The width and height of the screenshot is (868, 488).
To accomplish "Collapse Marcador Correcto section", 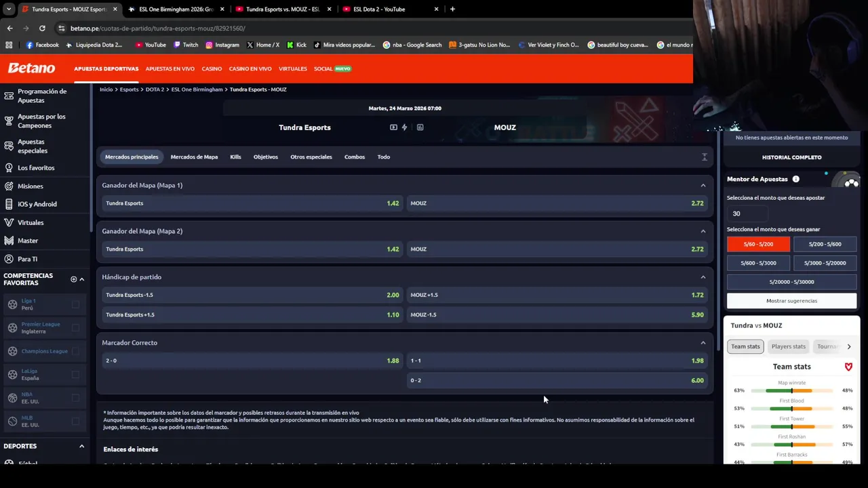I will coord(703,342).
